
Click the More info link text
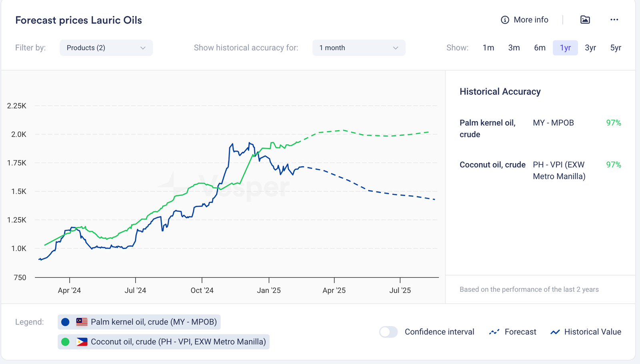(531, 20)
